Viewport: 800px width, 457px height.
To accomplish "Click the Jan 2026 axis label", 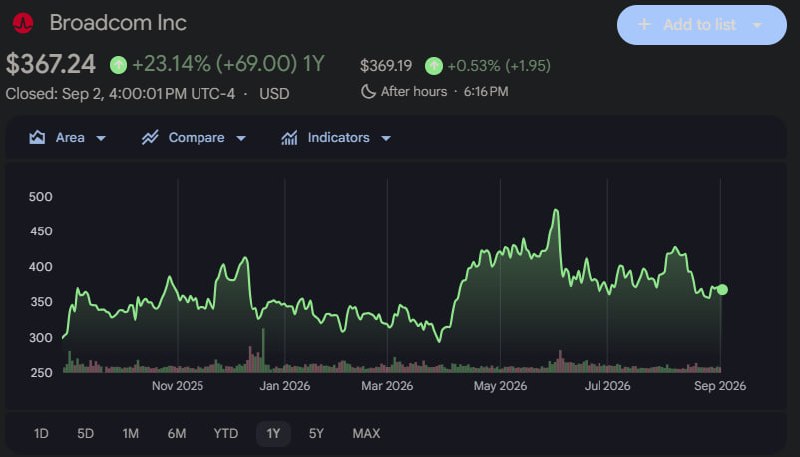I will point(284,386).
